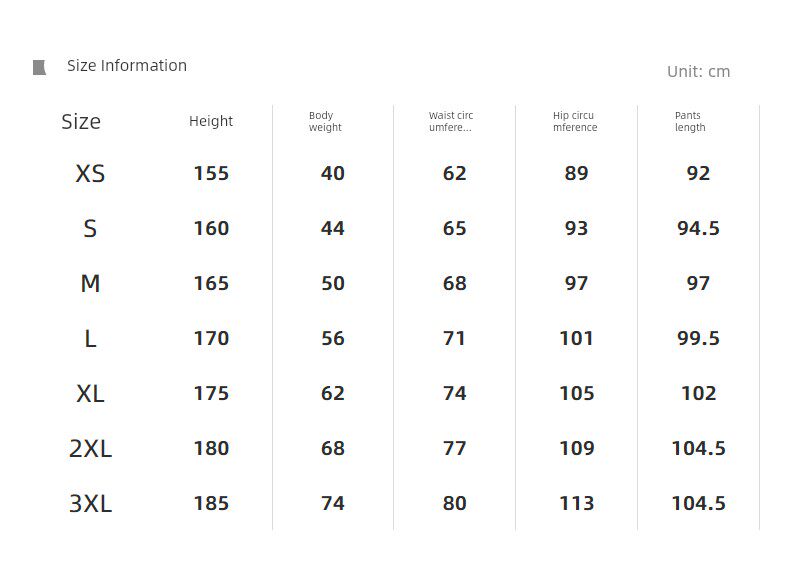Click the XL size row label
The width and height of the screenshot is (790, 577).
coord(90,394)
